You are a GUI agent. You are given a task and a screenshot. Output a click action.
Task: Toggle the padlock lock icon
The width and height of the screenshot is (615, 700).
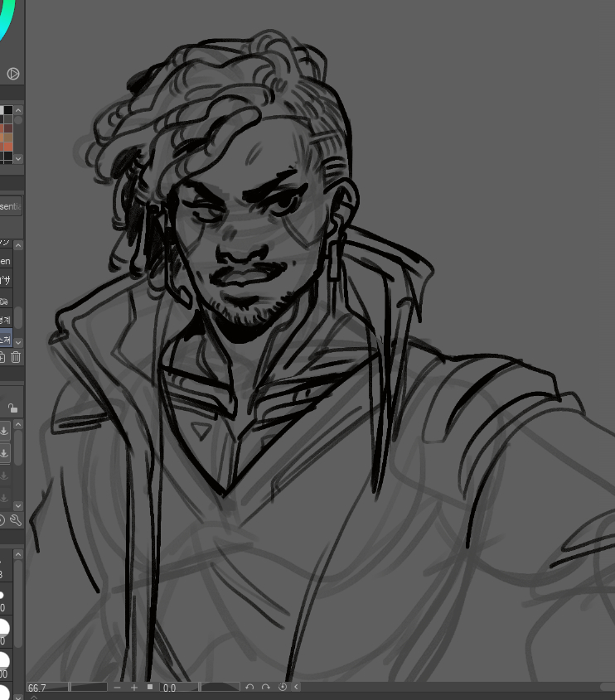point(12,408)
